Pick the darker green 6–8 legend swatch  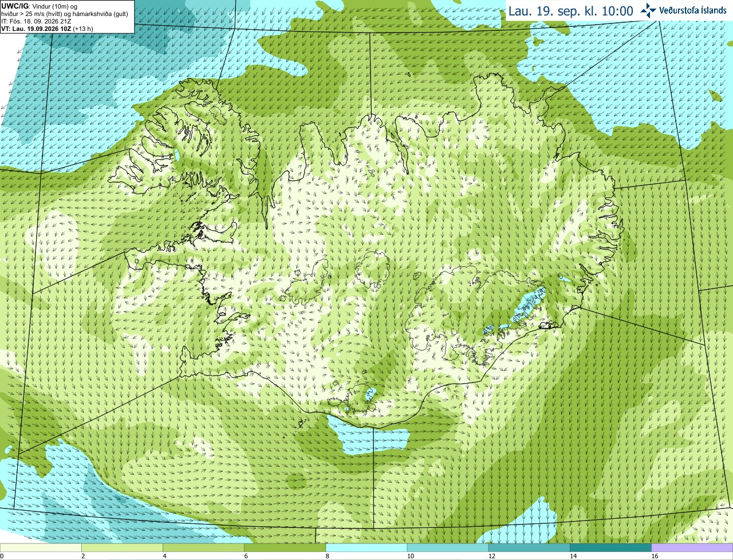286,548
